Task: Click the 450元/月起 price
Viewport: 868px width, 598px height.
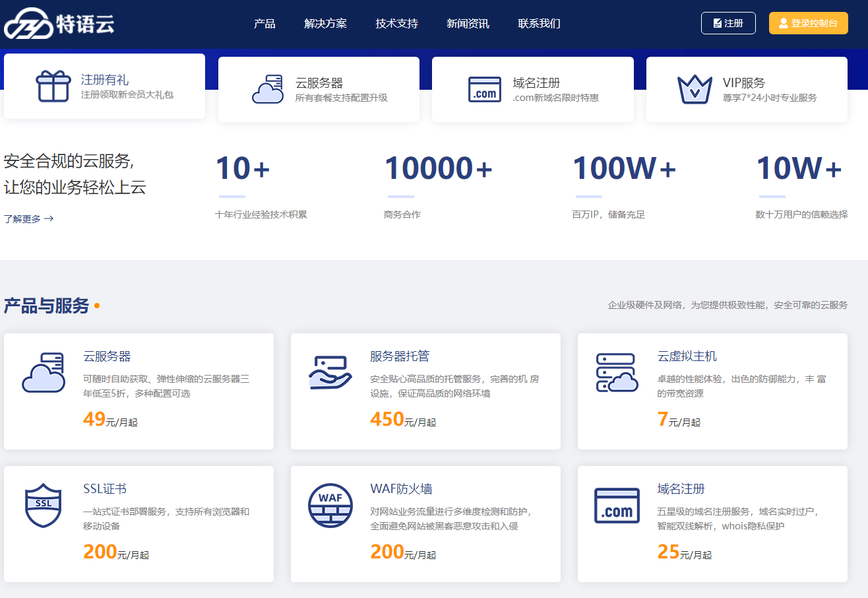Action: [x=403, y=419]
